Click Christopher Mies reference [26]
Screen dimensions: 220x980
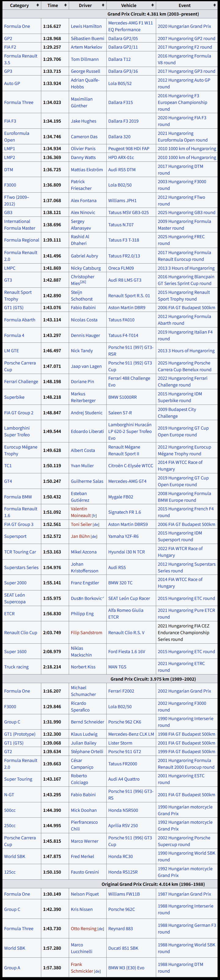83,282
